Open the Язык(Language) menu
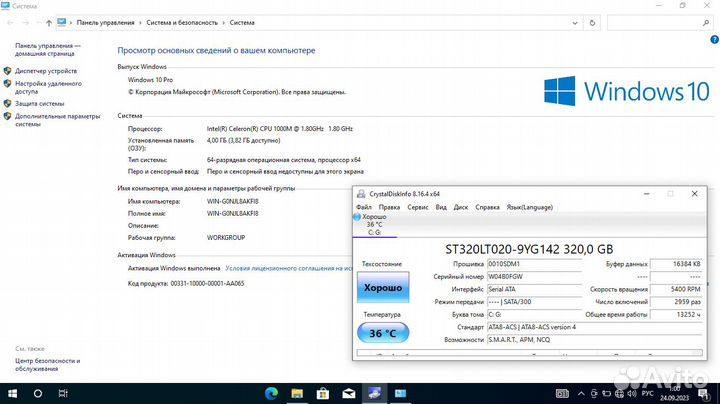Viewport: 720px width, 404px height. [x=529, y=207]
